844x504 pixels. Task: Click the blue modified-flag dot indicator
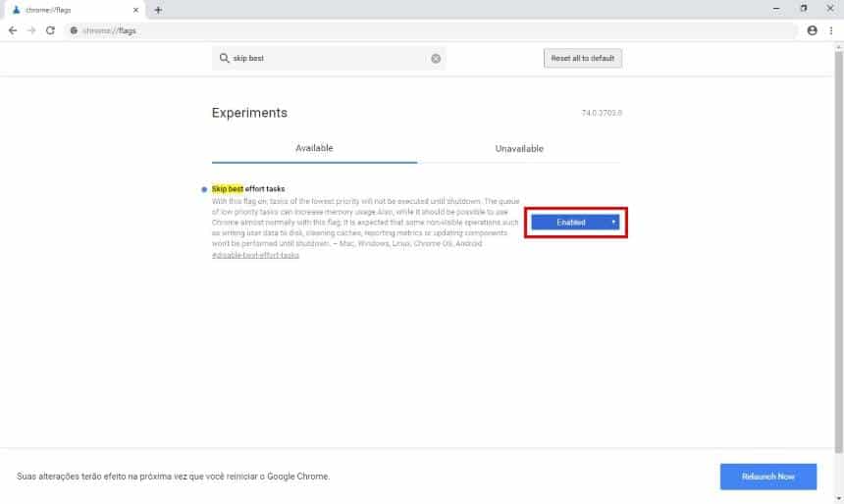click(204, 189)
